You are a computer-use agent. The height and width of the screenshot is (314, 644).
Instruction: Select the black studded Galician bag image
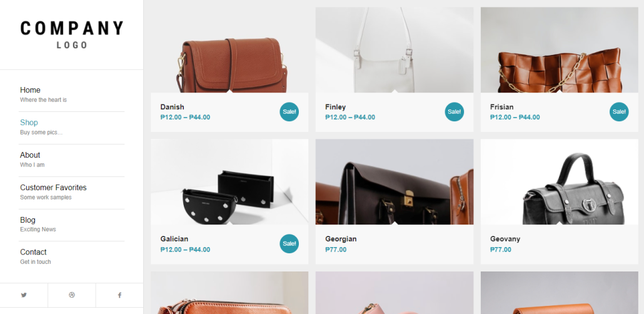tap(229, 181)
